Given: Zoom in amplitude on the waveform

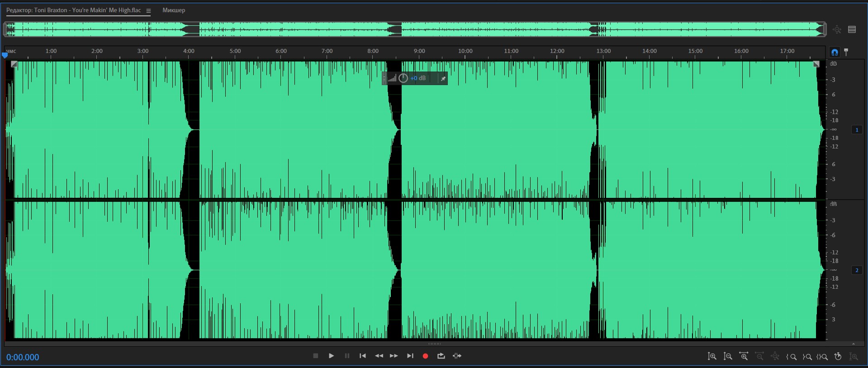Looking at the screenshot, I should pos(712,357).
